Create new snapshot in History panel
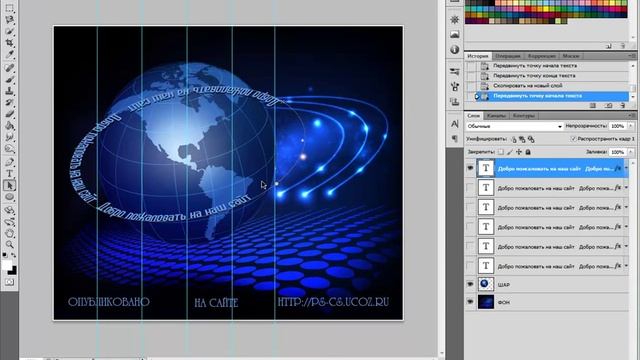Image resolution: width=640 pixels, height=360 pixels. click(608, 105)
